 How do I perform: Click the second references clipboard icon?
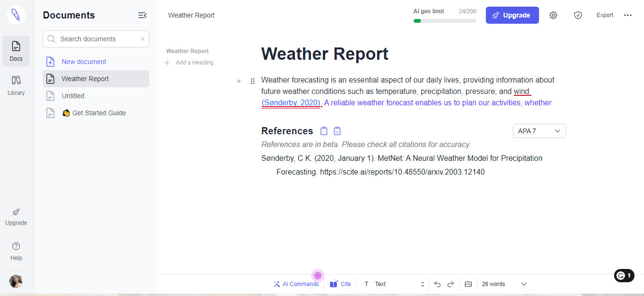pyautogui.click(x=337, y=131)
